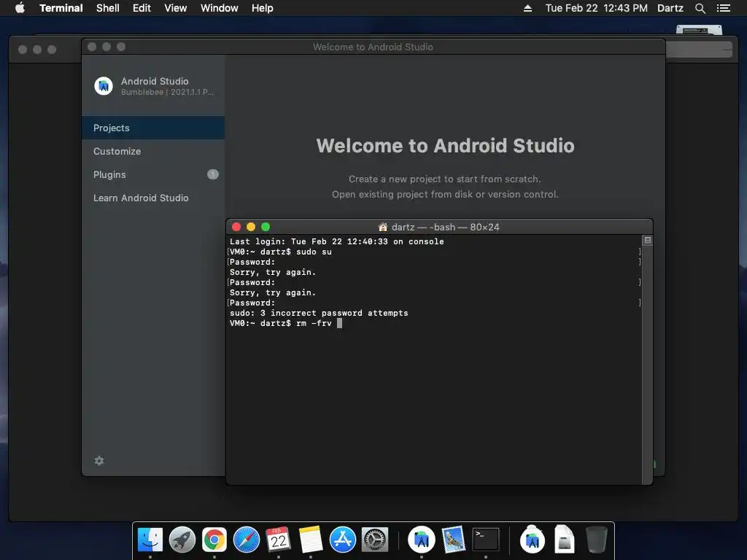747x560 pixels.
Task: Click Android Studio logo in welcome sidebar
Action: (x=104, y=86)
